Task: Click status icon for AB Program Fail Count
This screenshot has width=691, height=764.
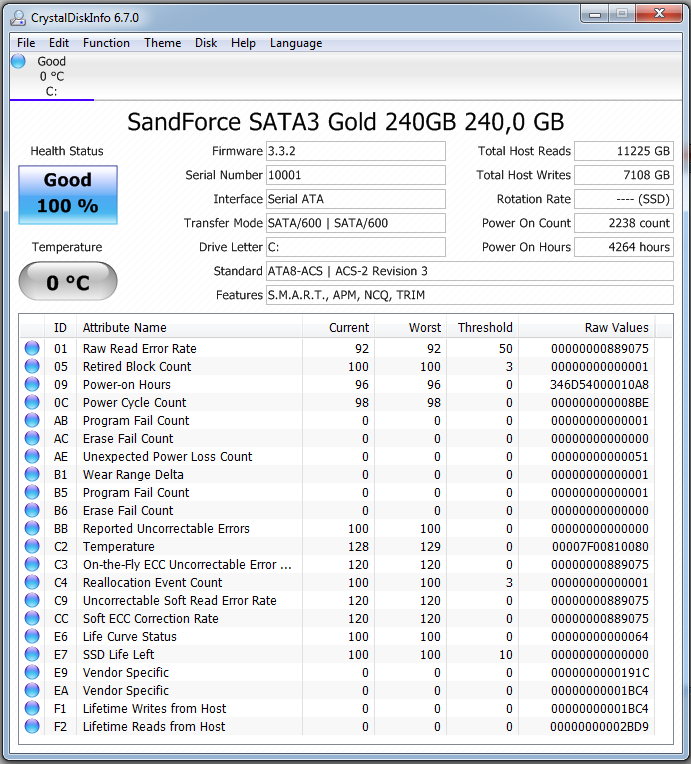Action: (32, 420)
